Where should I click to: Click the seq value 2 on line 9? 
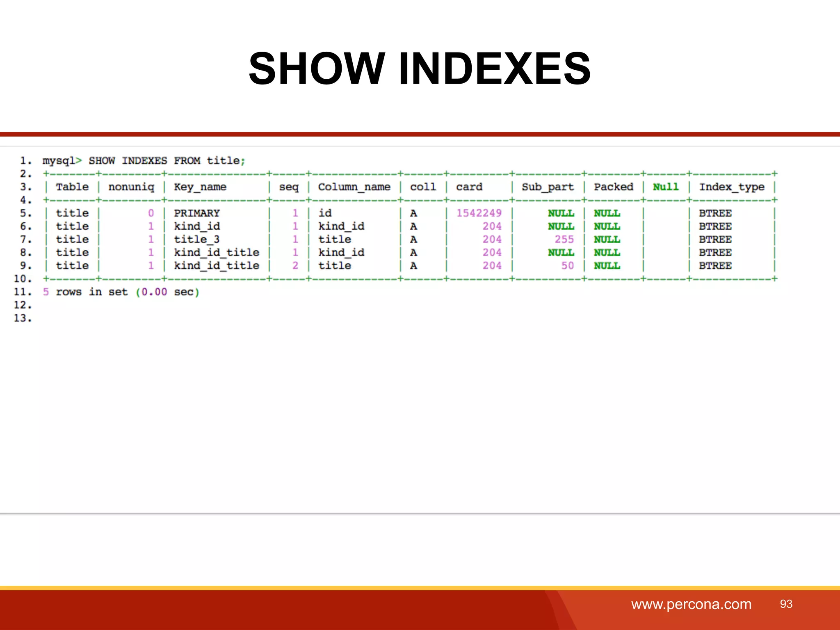(295, 266)
